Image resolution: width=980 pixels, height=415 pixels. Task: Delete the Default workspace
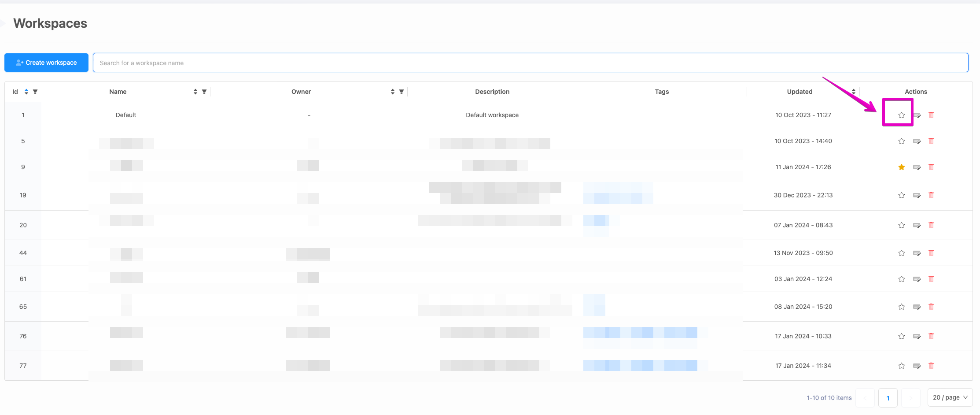pos(932,115)
